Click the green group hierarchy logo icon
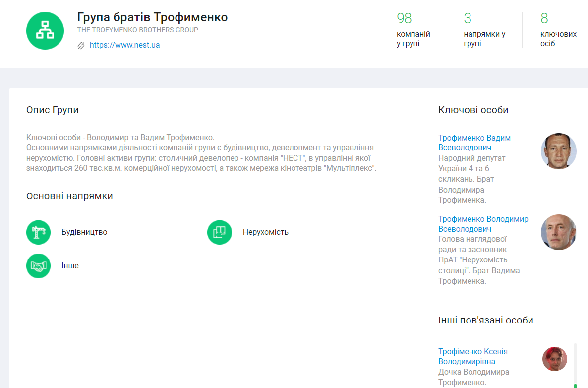 [x=45, y=31]
